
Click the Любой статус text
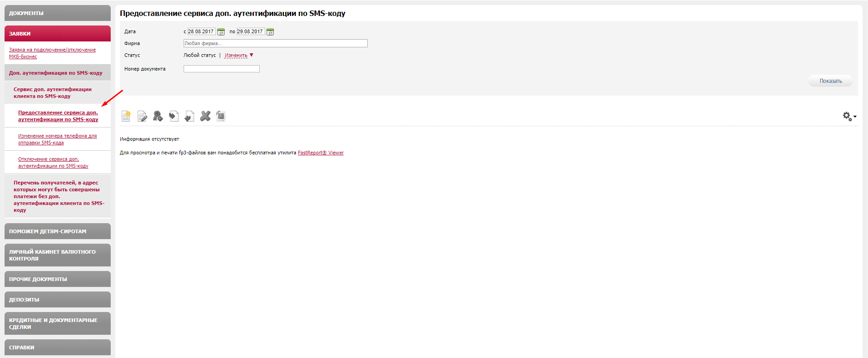pos(200,55)
